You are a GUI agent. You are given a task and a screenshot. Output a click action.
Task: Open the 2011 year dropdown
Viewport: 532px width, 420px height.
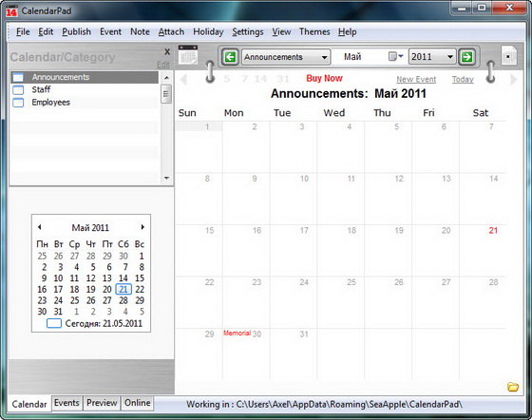pyautogui.click(x=450, y=57)
